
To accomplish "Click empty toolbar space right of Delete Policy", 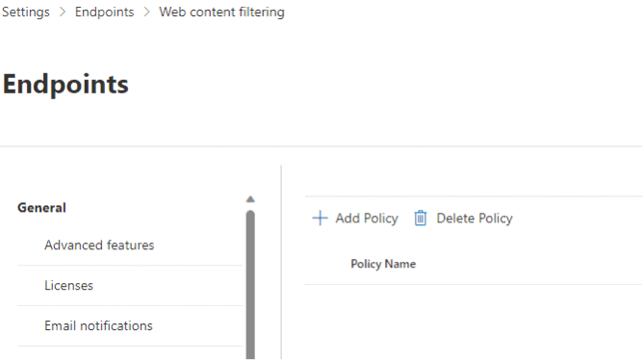I will coord(577,219).
